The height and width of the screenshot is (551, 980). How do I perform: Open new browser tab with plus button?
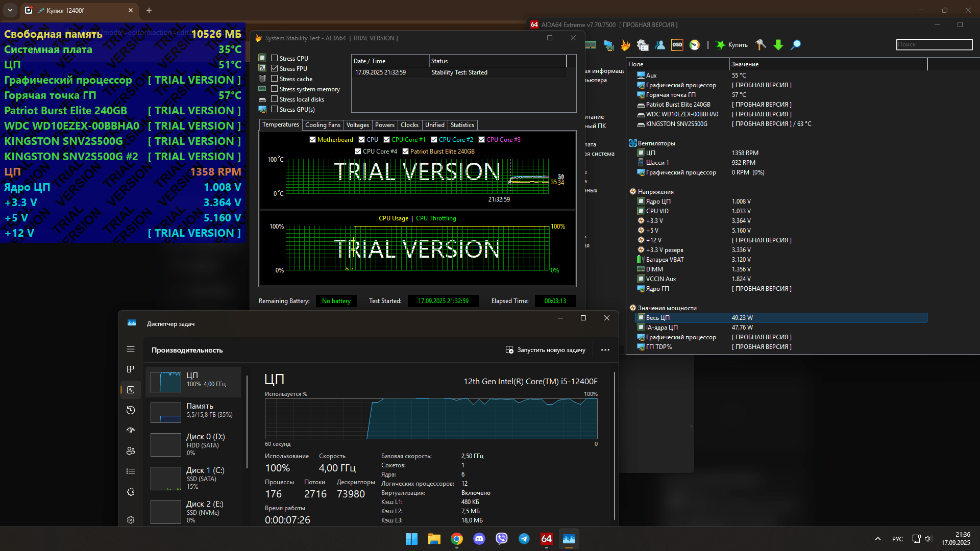[x=149, y=10]
